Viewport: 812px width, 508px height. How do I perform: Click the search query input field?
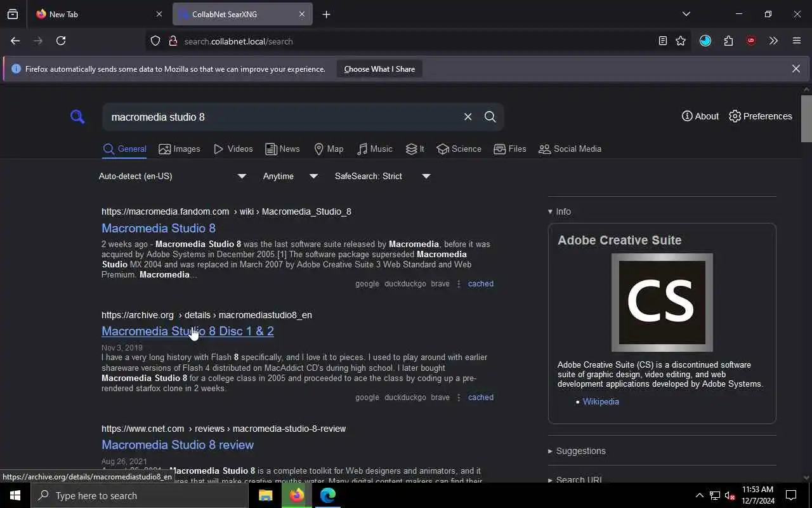click(282, 117)
